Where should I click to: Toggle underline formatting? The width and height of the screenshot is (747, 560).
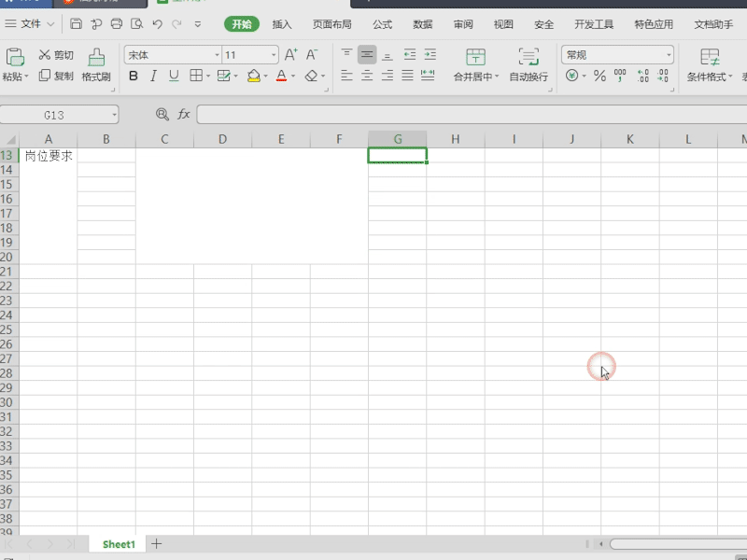coord(173,76)
